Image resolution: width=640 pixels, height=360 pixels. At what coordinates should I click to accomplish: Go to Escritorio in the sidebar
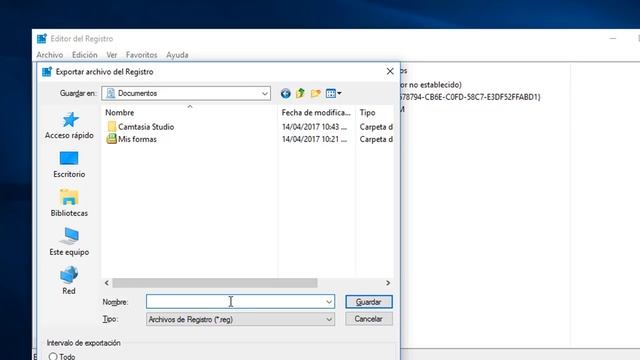pyautogui.click(x=69, y=164)
